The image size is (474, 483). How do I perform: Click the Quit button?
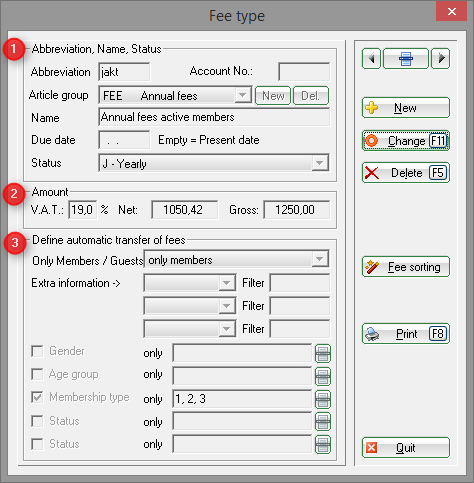click(x=406, y=448)
